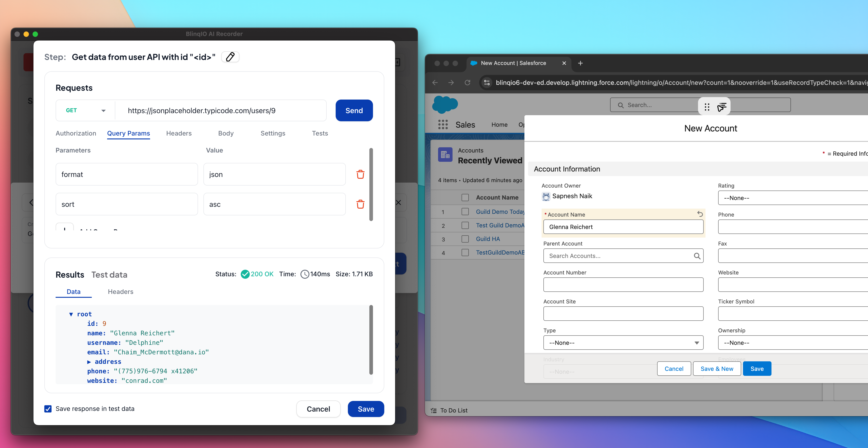Click the request URL input field
This screenshot has width=868, height=448.
(221, 110)
